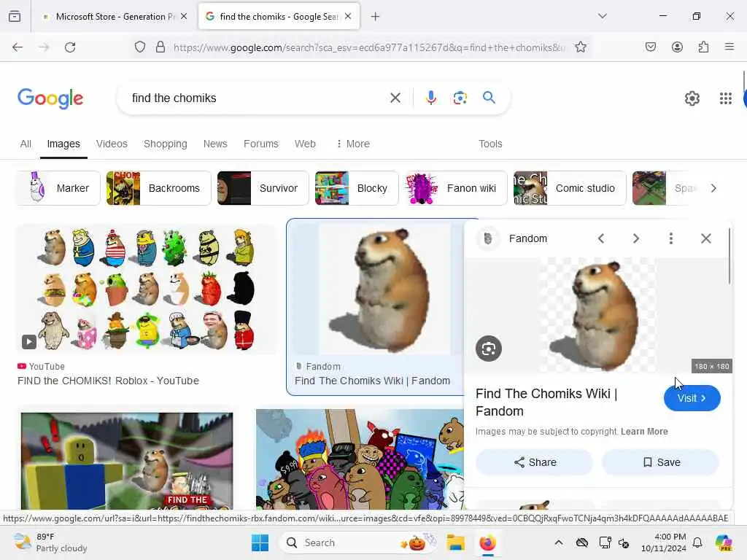Save the previewed image
The image size is (747, 560).
coord(661,462)
